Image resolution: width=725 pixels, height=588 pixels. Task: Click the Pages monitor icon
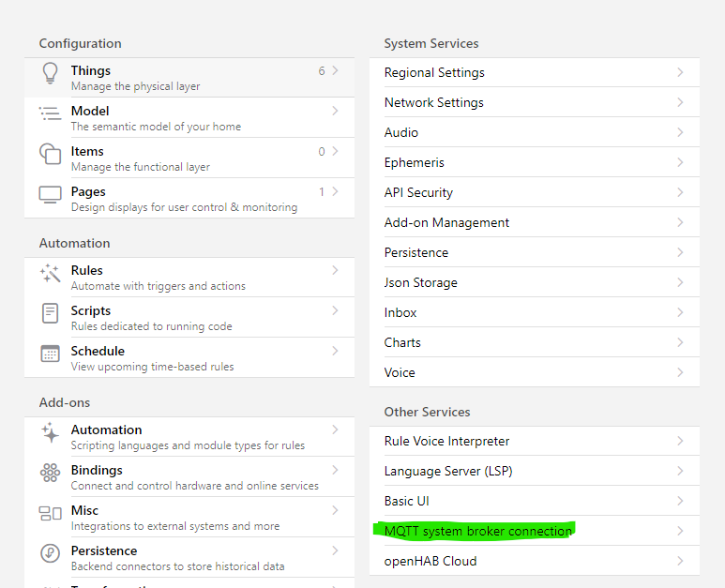[50, 195]
